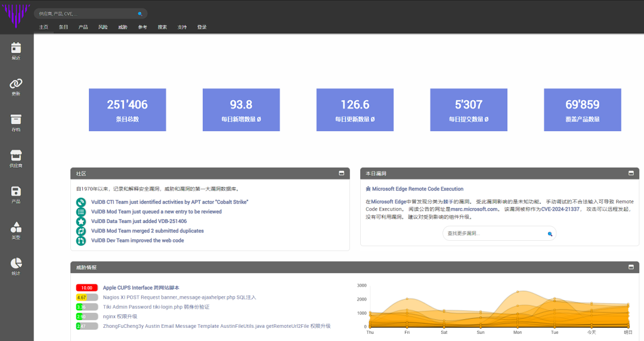Image resolution: width=644 pixels, height=341 pixels.
Task: Open the 威胁 menu item
Action: click(x=123, y=27)
